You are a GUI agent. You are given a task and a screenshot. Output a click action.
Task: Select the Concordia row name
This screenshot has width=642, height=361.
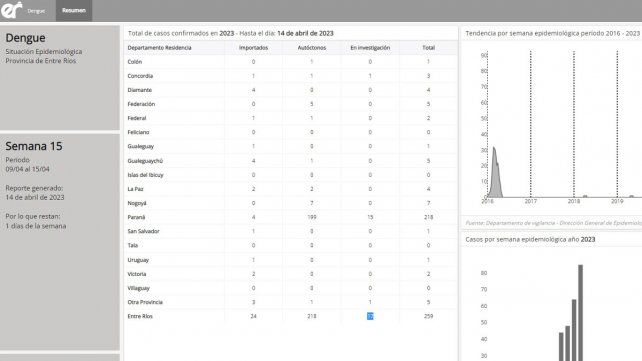140,76
